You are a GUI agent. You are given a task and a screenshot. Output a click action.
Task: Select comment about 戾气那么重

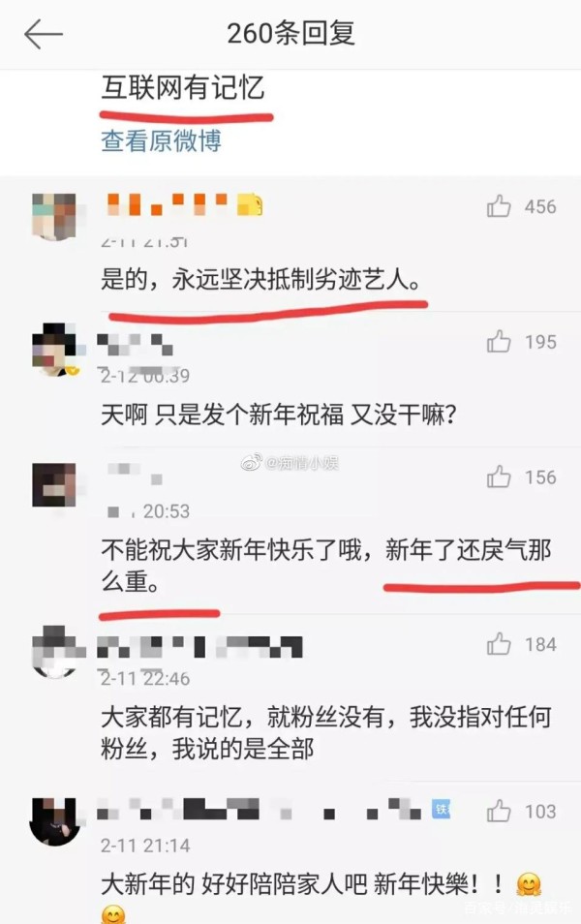326,566
